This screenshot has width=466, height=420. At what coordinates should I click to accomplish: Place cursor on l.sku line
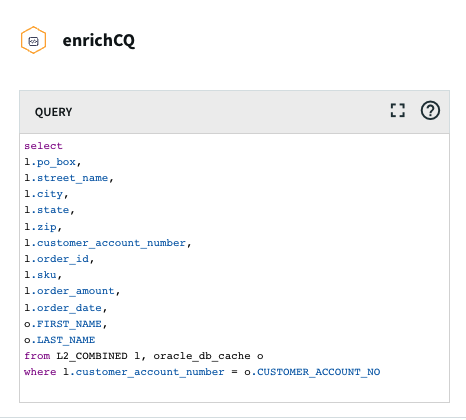tap(43, 275)
